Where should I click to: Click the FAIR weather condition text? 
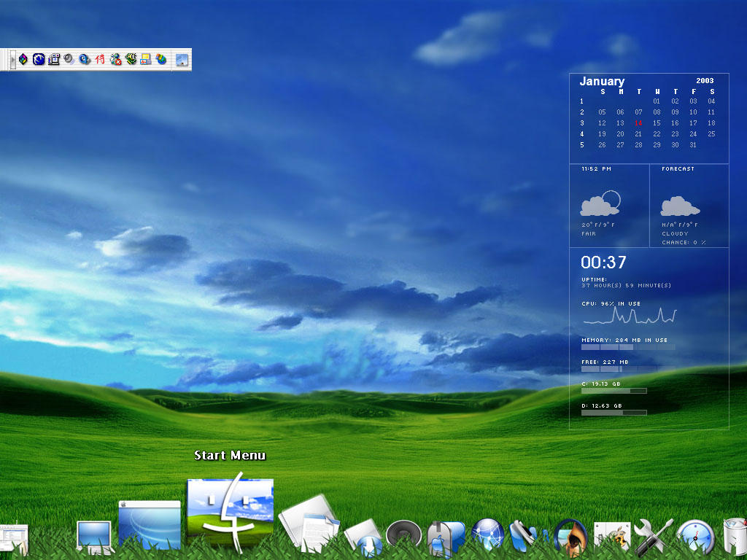(589, 234)
